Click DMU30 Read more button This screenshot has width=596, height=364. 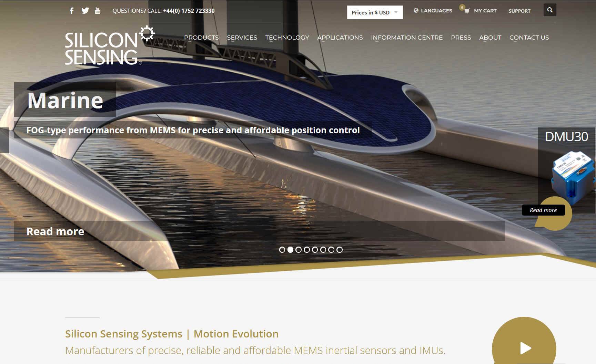click(x=543, y=210)
